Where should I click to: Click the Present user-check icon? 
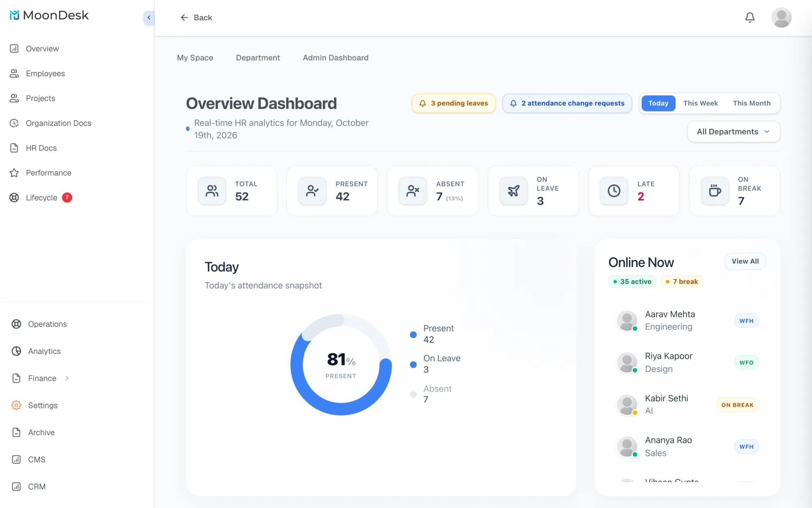point(312,191)
